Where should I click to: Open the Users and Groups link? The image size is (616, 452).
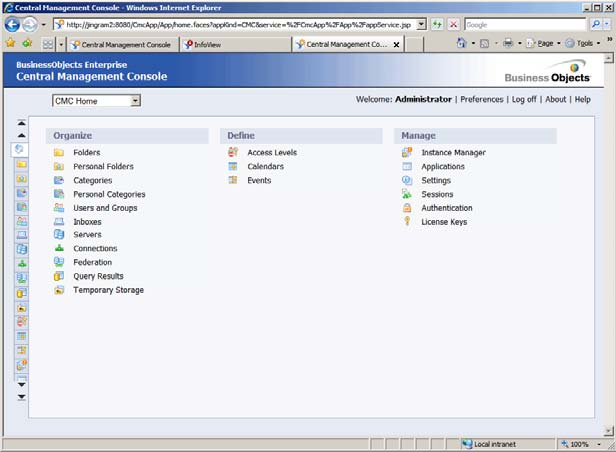(x=105, y=208)
